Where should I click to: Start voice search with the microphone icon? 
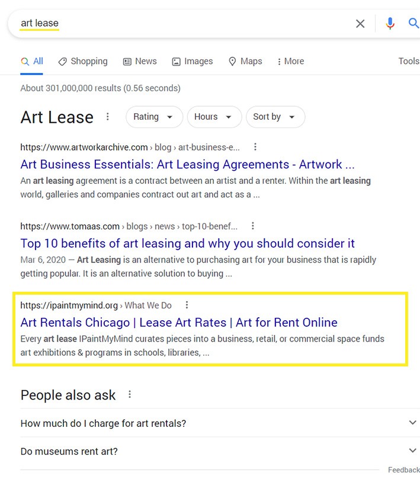coord(390,24)
